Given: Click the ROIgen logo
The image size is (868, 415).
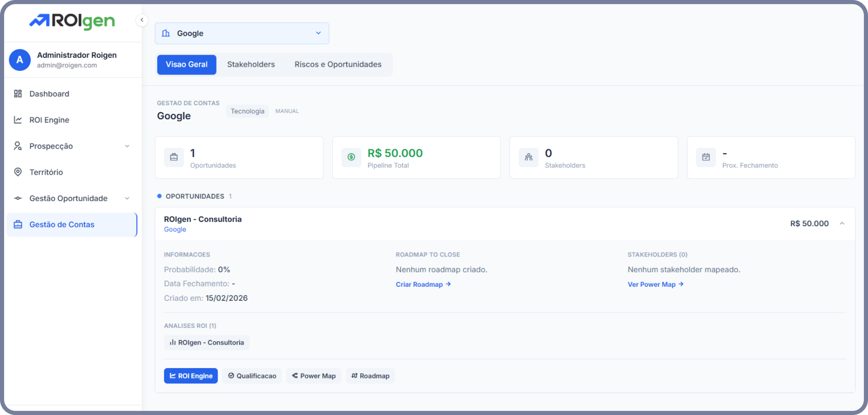Looking at the screenshot, I should click(x=72, y=21).
